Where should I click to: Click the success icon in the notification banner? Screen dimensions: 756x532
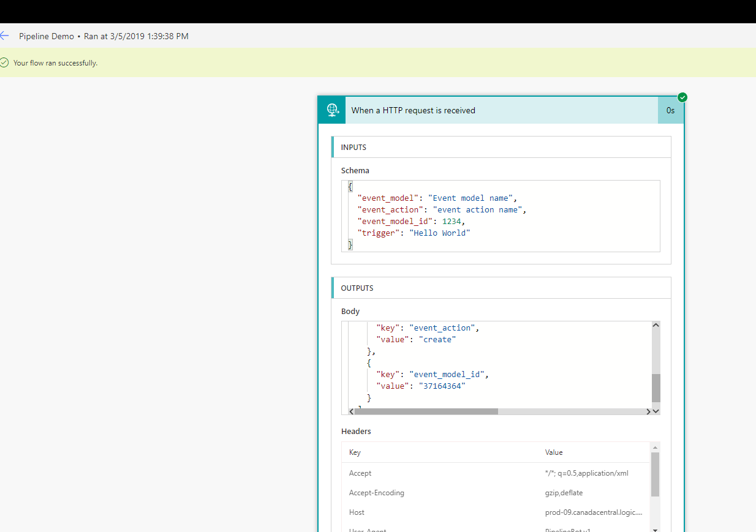pos(5,62)
